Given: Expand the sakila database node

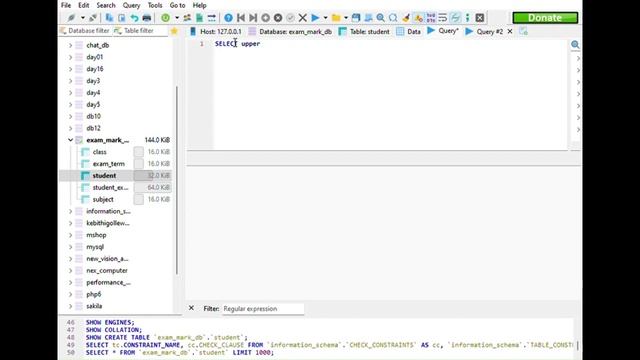Looking at the screenshot, I should (70, 306).
